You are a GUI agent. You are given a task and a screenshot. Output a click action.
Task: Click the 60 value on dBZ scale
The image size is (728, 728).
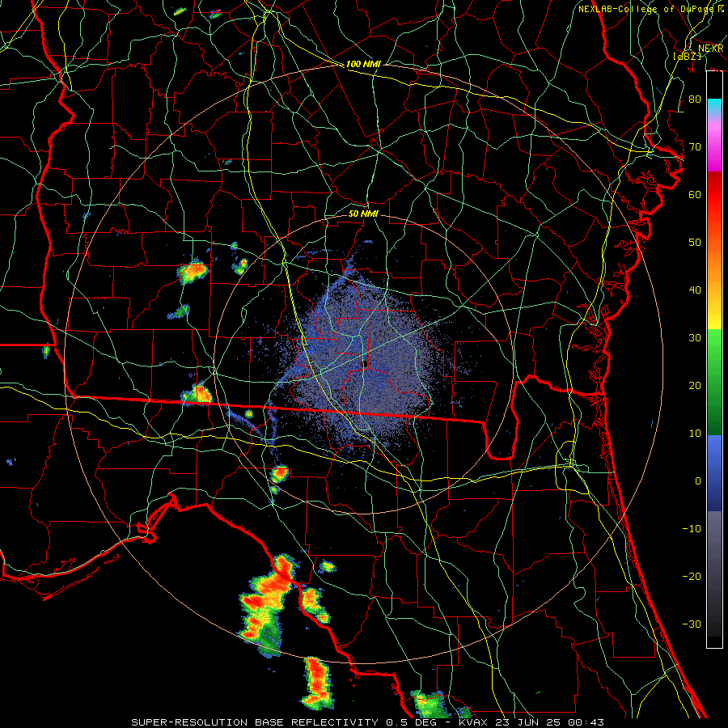pyautogui.click(x=695, y=194)
